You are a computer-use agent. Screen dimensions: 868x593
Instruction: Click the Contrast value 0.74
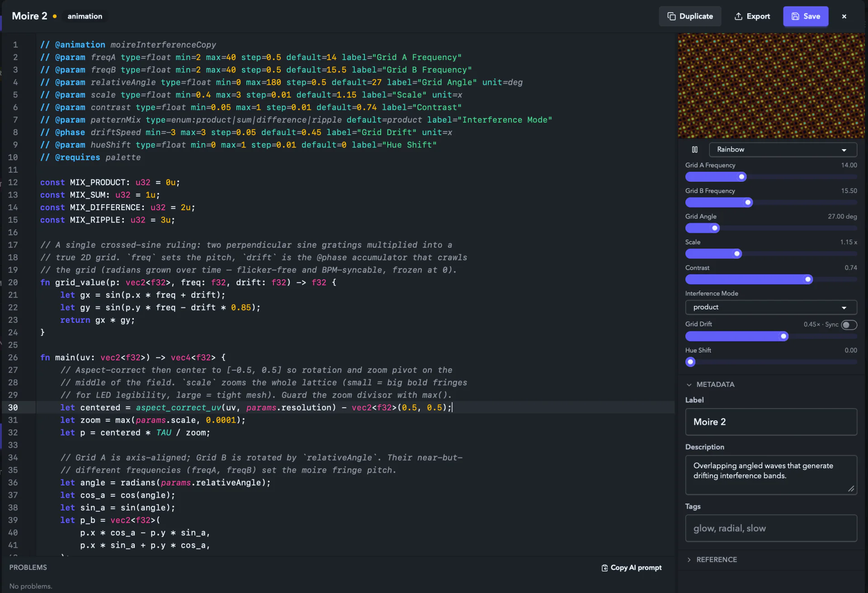(850, 268)
